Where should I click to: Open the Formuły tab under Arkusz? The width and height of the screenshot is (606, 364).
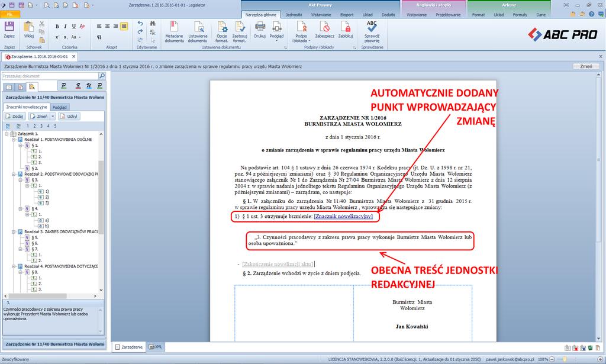coord(520,15)
